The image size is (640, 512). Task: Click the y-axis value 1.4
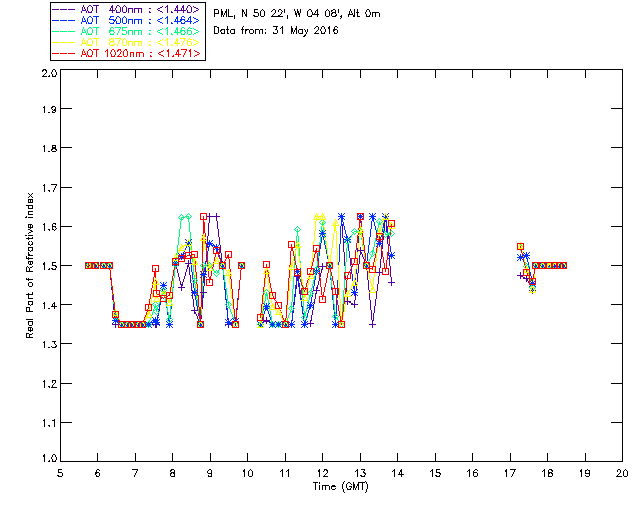pos(49,305)
